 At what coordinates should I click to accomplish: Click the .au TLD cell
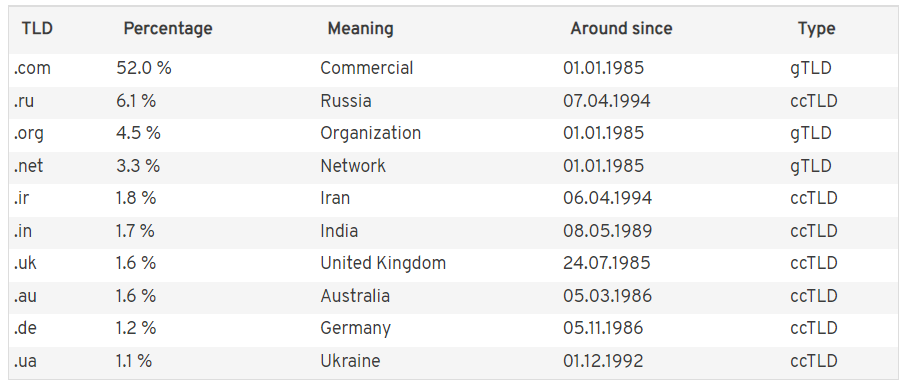[x=25, y=296]
